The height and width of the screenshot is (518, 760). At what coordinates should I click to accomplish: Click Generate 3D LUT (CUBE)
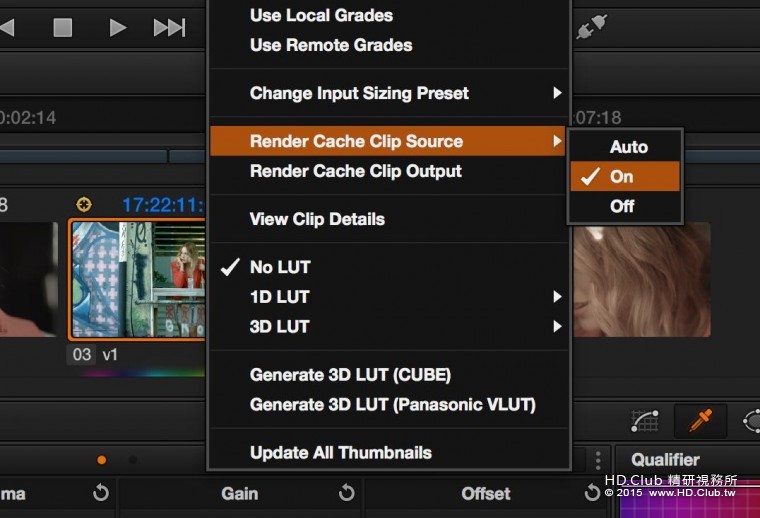coord(350,375)
